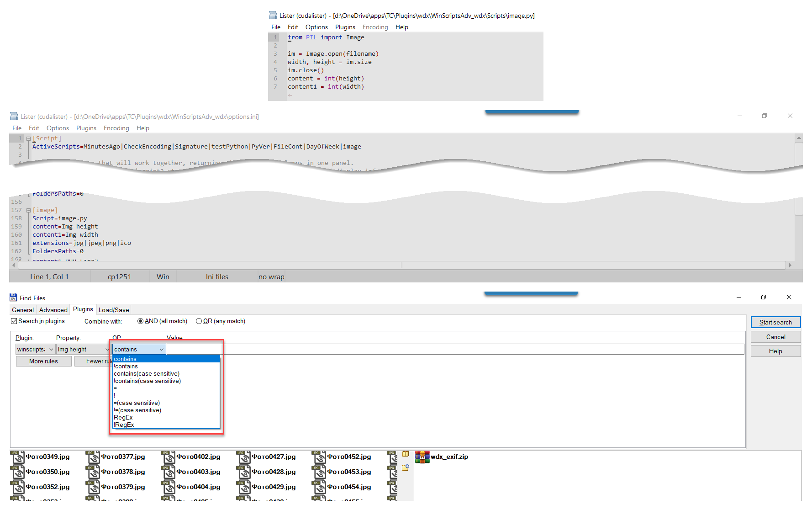Click the wdx_exif.zip file name
The width and height of the screenshot is (812, 510).
pyautogui.click(x=449, y=457)
